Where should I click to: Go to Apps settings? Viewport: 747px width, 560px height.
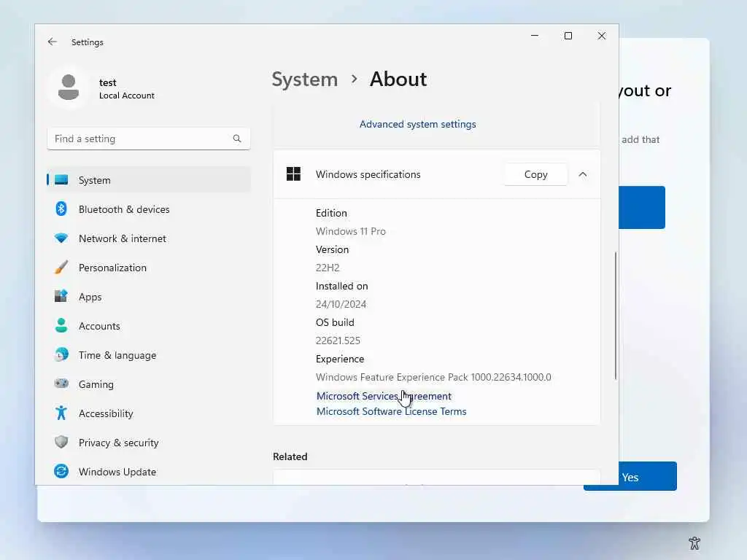click(x=149, y=296)
